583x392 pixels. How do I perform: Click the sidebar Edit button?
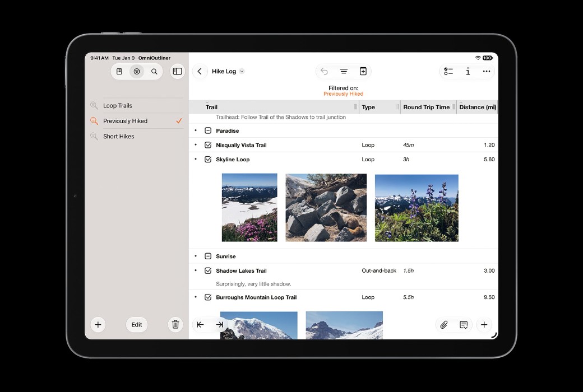point(136,325)
